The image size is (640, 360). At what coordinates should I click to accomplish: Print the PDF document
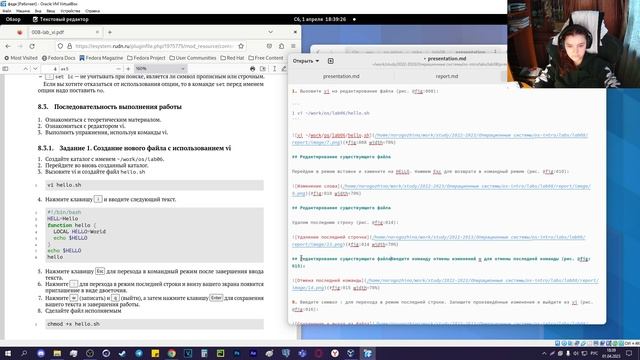tap(252, 69)
